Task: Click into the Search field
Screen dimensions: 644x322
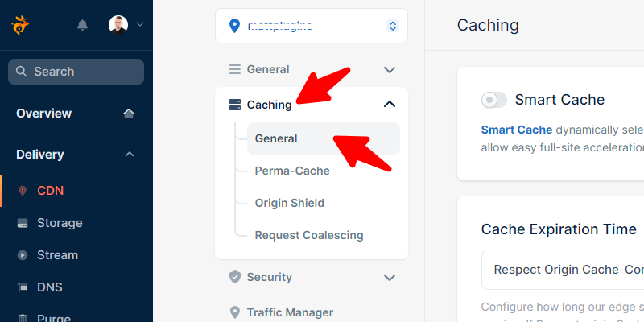Action: [x=76, y=72]
